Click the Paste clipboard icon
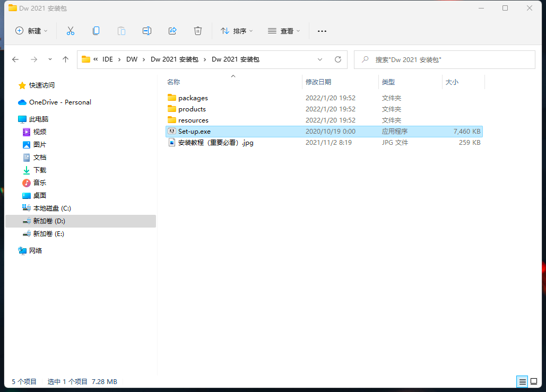The image size is (546, 392). click(x=121, y=31)
